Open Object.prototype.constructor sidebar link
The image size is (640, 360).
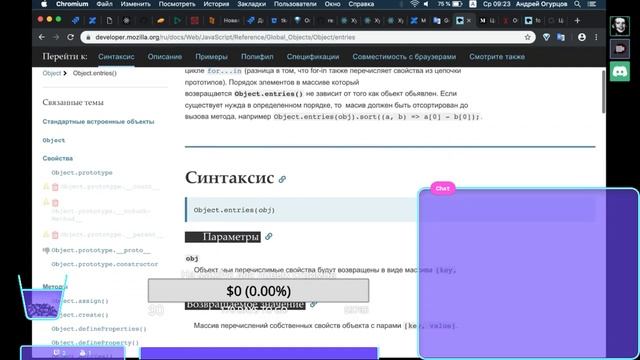click(x=104, y=264)
